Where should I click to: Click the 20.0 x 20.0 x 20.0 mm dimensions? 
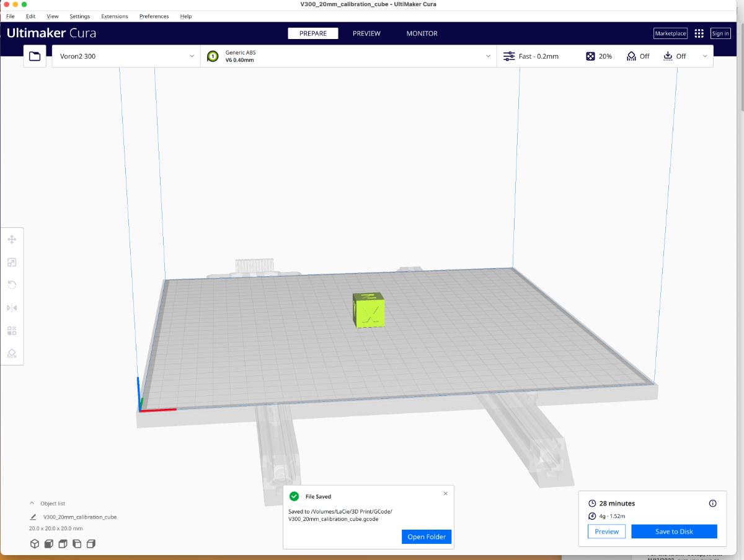tap(56, 528)
